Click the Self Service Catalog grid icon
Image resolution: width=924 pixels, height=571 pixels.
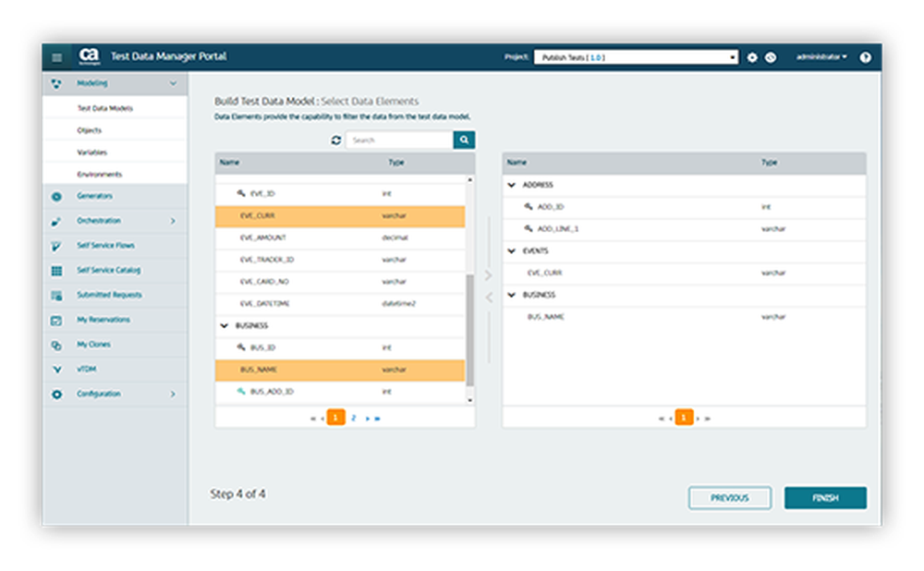56,271
